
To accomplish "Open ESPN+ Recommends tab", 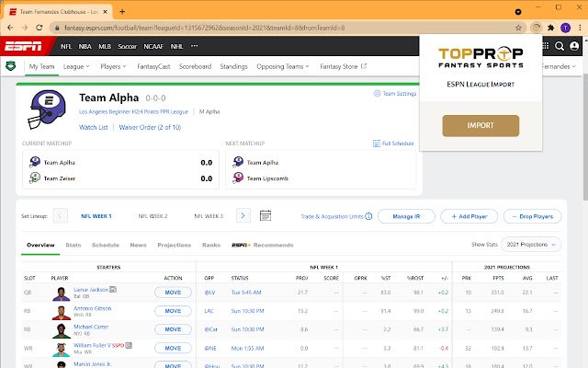I will pos(263,245).
